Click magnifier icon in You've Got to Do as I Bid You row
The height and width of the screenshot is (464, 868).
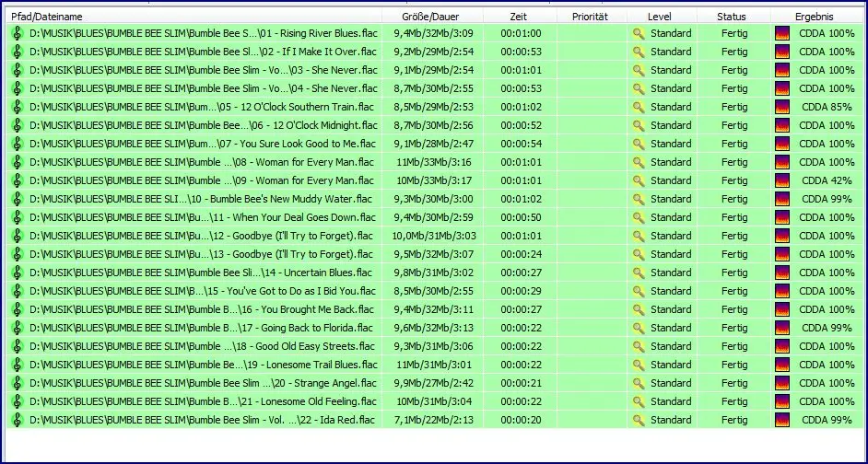[x=639, y=291]
